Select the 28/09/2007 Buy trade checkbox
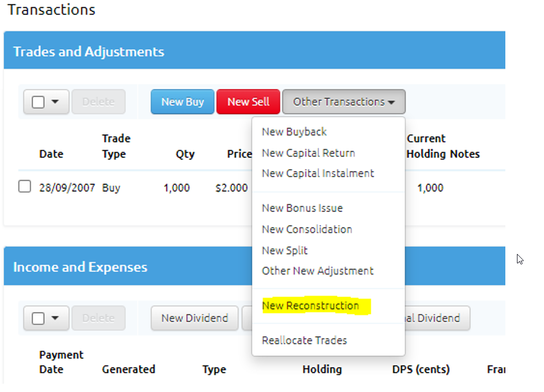544x392 pixels. pos(25,187)
